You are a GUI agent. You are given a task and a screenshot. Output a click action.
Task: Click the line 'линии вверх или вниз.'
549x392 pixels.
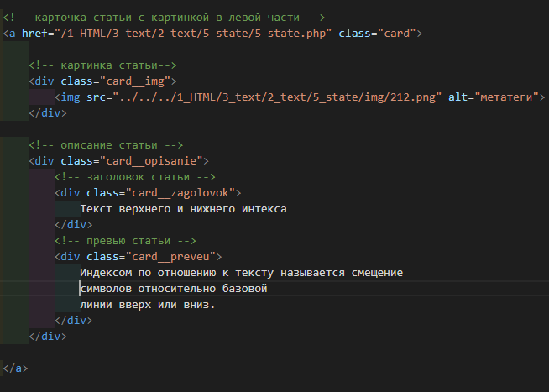coord(148,305)
